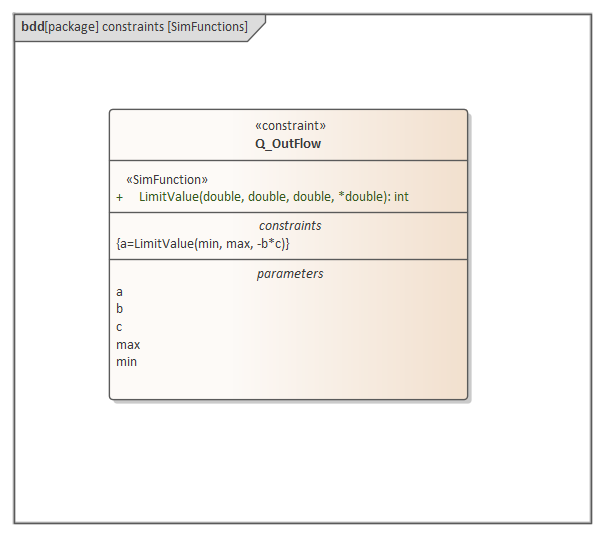The height and width of the screenshot is (538, 607).
Task: Click the italic parameters compartment header
Action: [x=290, y=273]
